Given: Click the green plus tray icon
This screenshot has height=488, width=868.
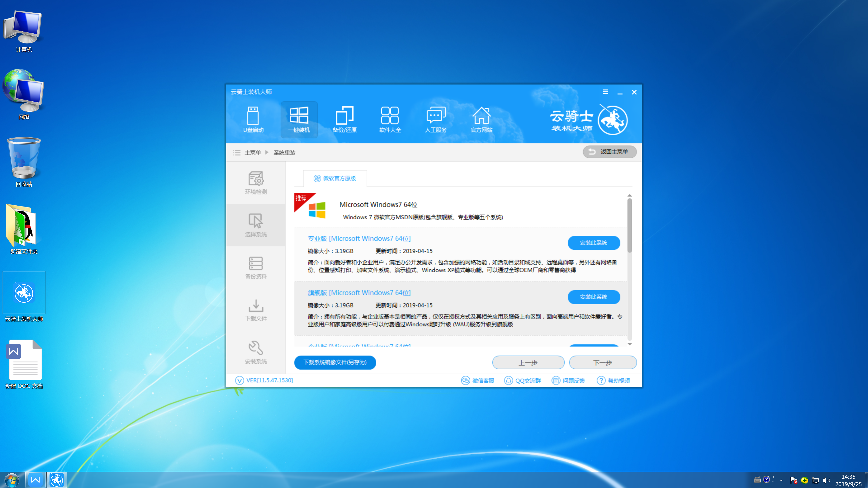Looking at the screenshot, I should [804, 480].
